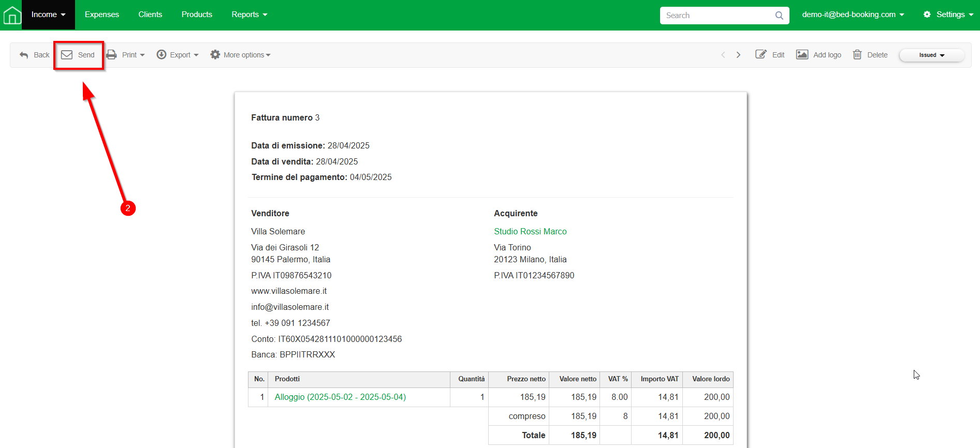Click the home logo icon
Screen dimensions: 980x448
point(12,15)
